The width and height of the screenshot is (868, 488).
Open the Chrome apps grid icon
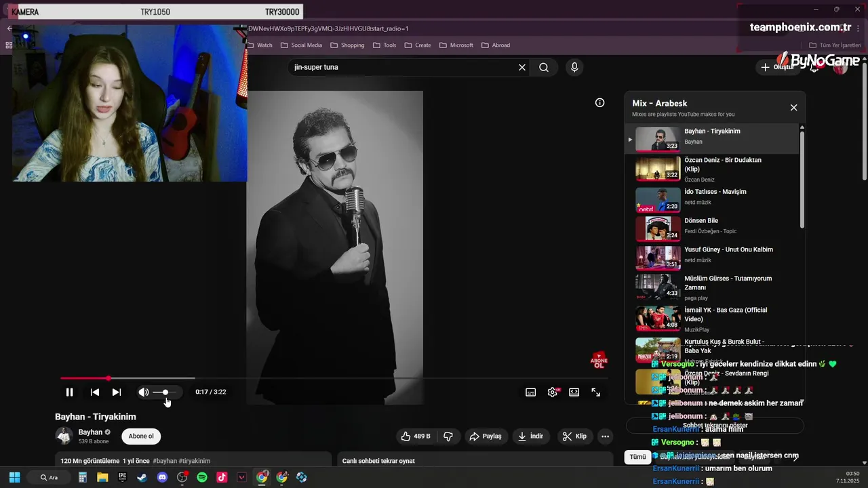[x=9, y=45]
